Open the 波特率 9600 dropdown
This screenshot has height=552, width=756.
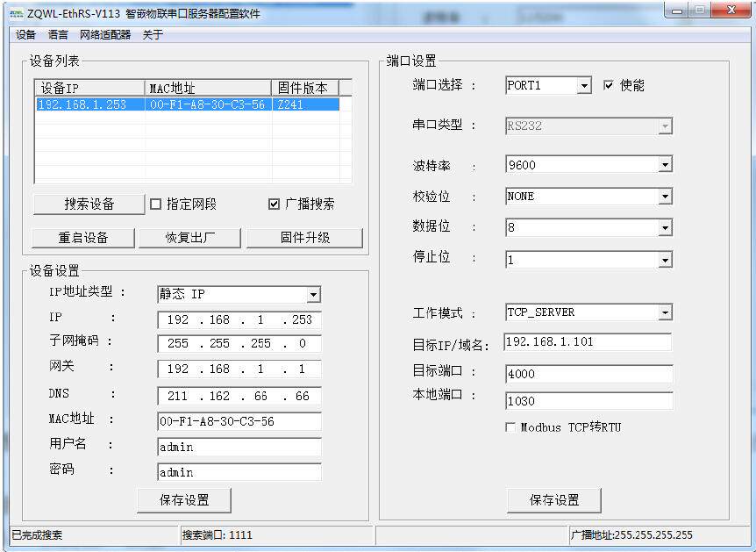(666, 165)
